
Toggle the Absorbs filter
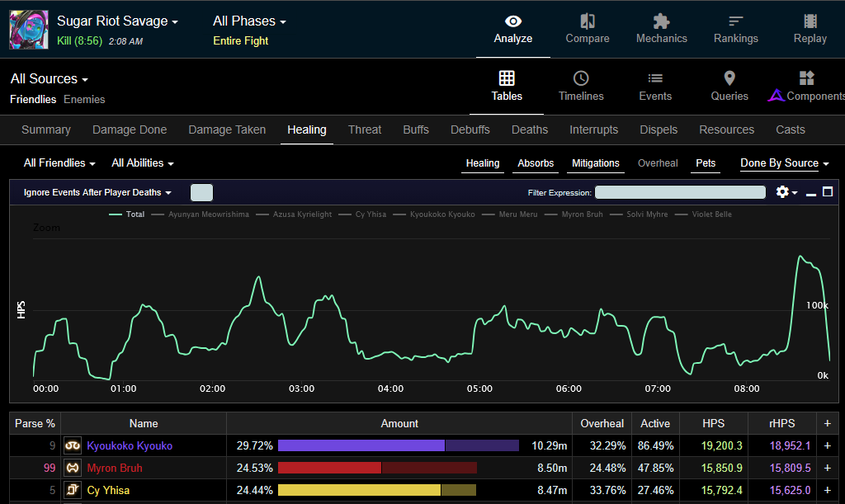pos(536,163)
